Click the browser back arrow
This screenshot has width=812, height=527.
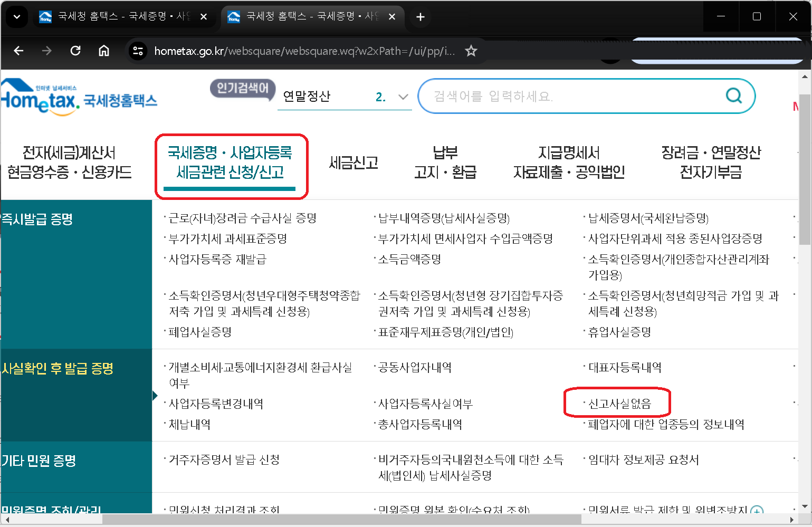(18, 51)
